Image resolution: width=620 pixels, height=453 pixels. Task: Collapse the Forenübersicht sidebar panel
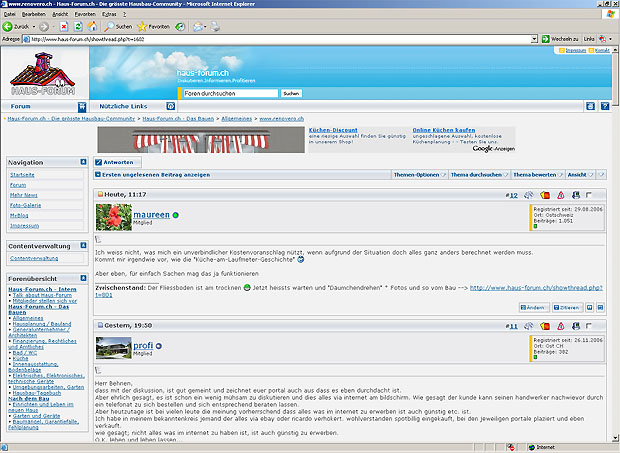click(x=83, y=278)
